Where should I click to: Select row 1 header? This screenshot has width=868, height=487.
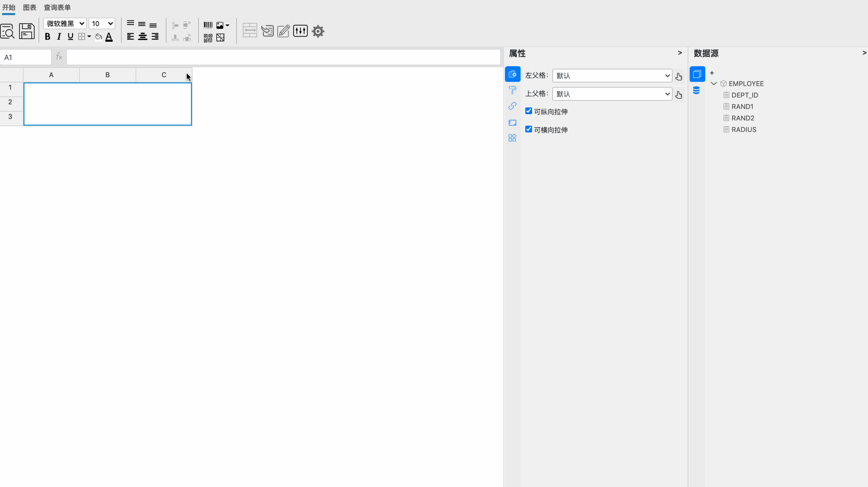tap(11, 88)
